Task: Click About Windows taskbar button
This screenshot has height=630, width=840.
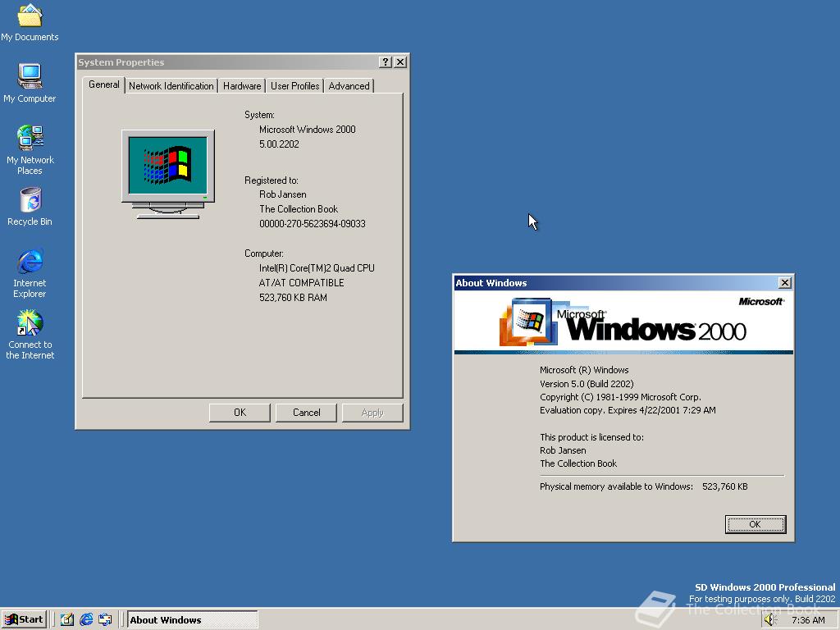Action: point(192,620)
